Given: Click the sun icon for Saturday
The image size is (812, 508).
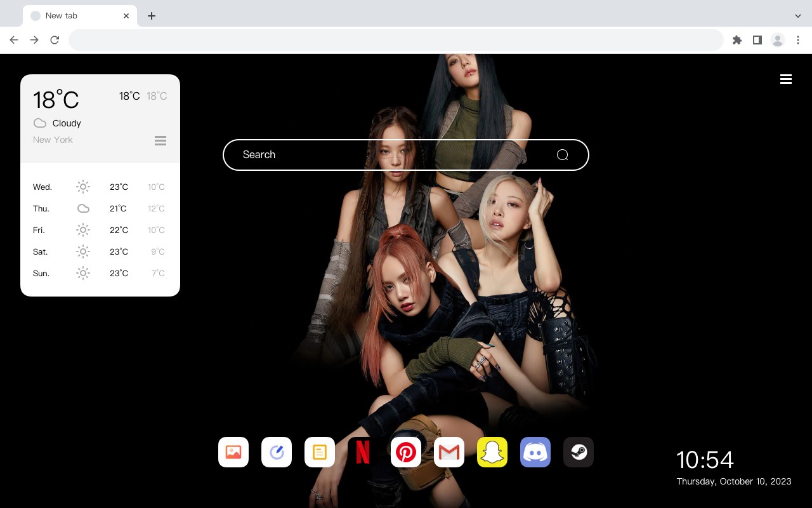Looking at the screenshot, I should (83, 251).
